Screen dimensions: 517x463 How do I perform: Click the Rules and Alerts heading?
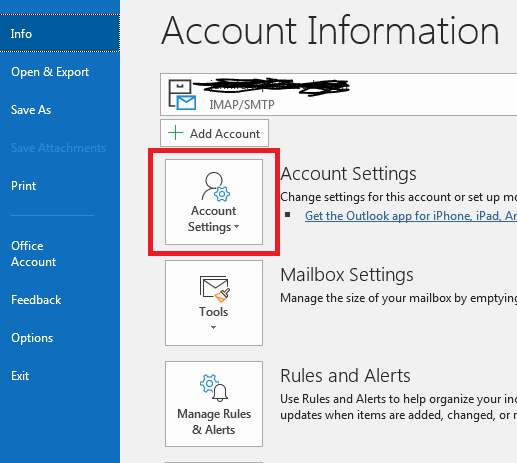pyautogui.click(x=345, y=376)
